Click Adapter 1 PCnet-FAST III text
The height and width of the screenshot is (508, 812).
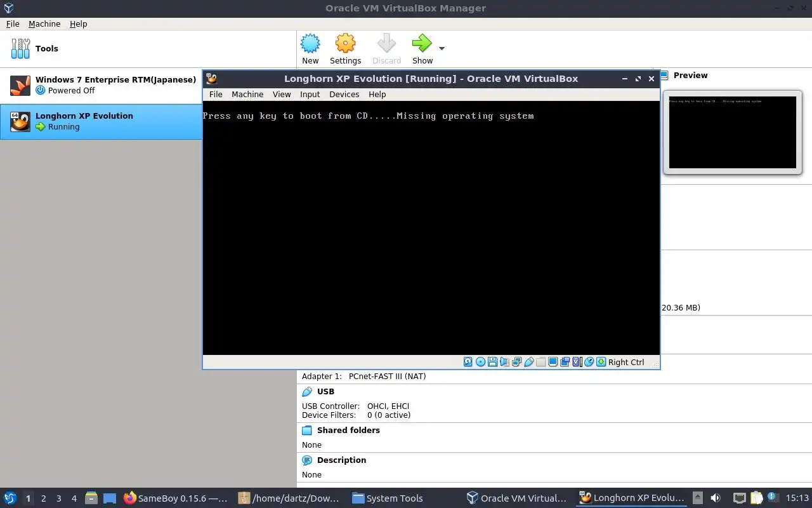(x=363, y=376)
